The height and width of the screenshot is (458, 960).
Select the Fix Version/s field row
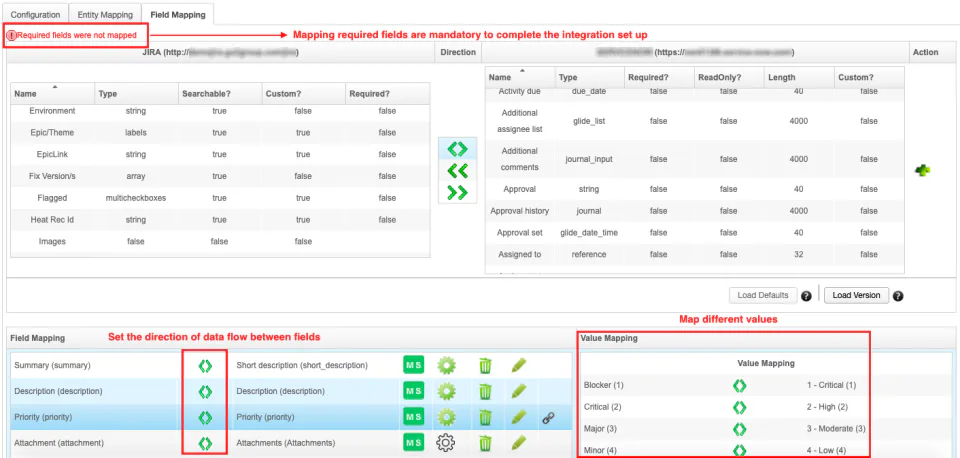220,176
